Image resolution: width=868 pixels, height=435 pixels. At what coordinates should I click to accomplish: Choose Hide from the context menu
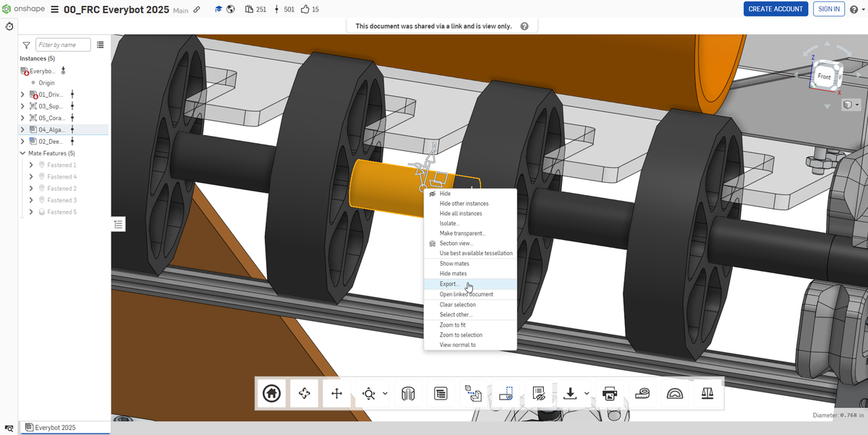point(445,194)
